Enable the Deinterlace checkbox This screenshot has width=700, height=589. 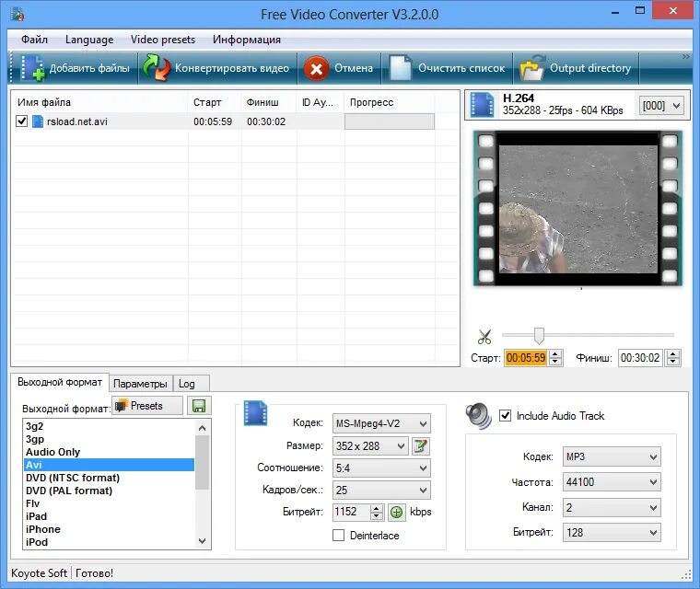pos(338,535)
